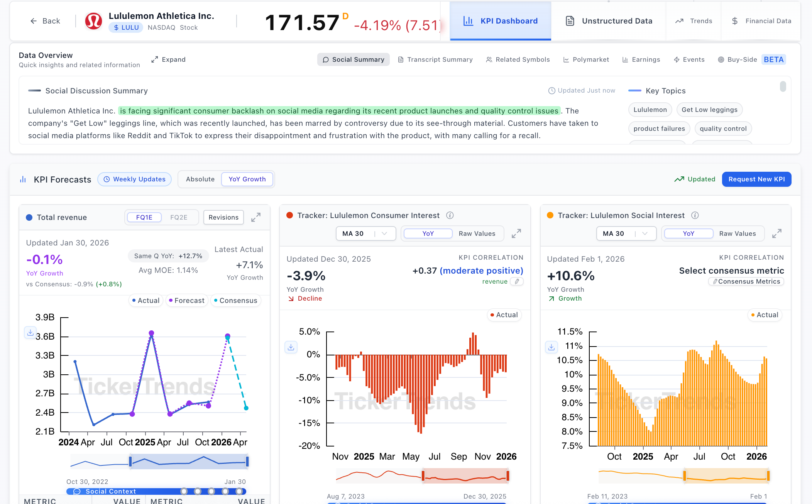Click info icon beside Lululemon Social Interest
The image size is (812, 504).
(695, 215)
